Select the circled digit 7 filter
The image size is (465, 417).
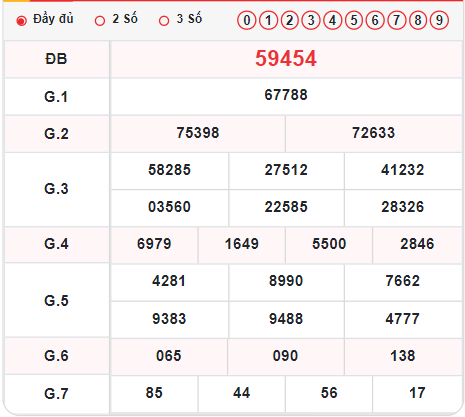396,20
